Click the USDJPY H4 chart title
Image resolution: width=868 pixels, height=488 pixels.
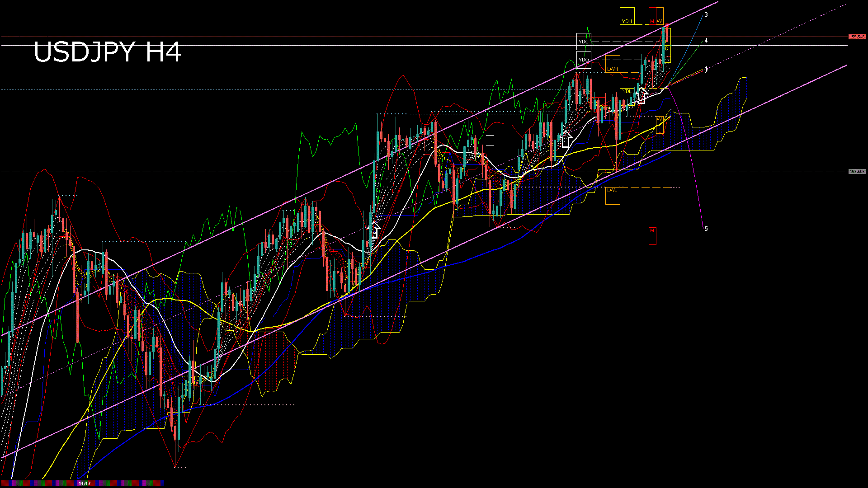(107, 52)
